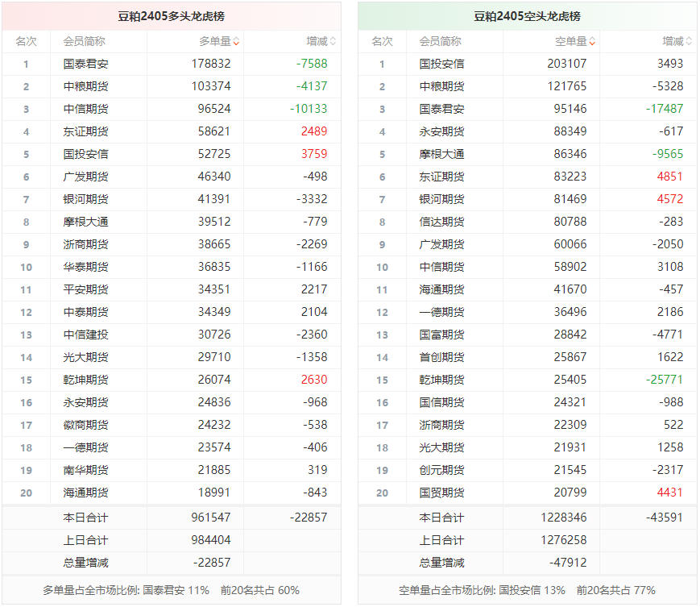Click long total 961547
700x607 pixels.
(x=211, y=518)
